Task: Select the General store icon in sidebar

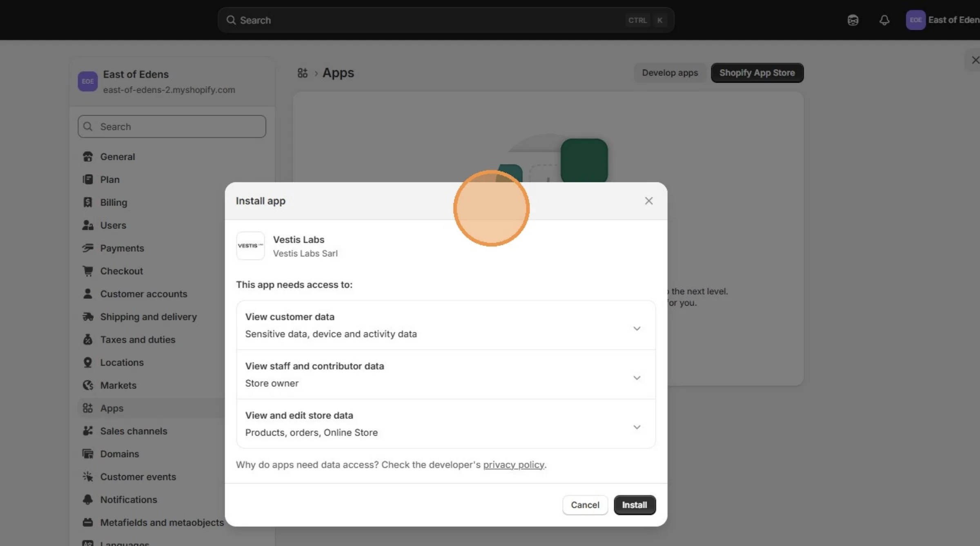Action: coord(88,157)
